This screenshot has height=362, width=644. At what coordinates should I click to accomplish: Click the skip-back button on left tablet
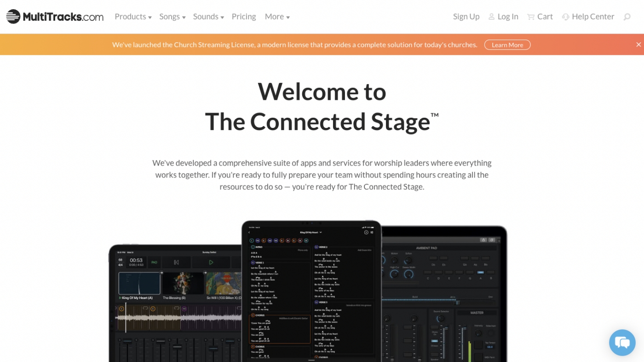click(176, 262)
